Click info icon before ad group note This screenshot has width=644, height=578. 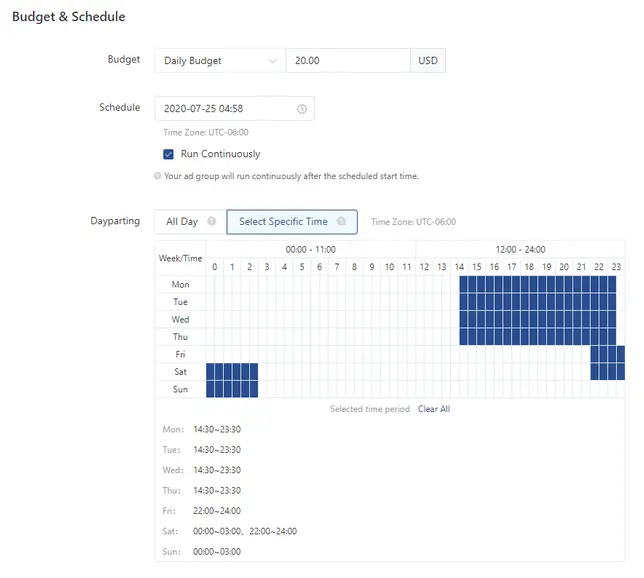157,176
